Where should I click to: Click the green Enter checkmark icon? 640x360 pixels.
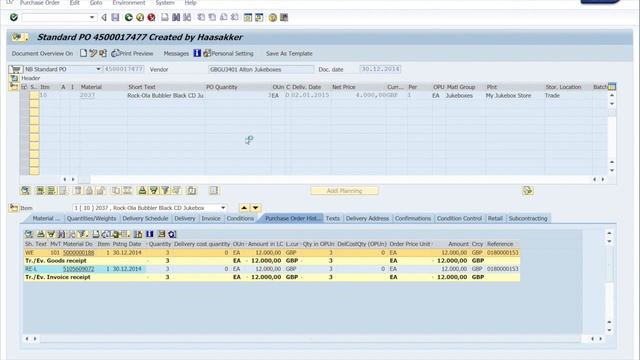(14, 17)
